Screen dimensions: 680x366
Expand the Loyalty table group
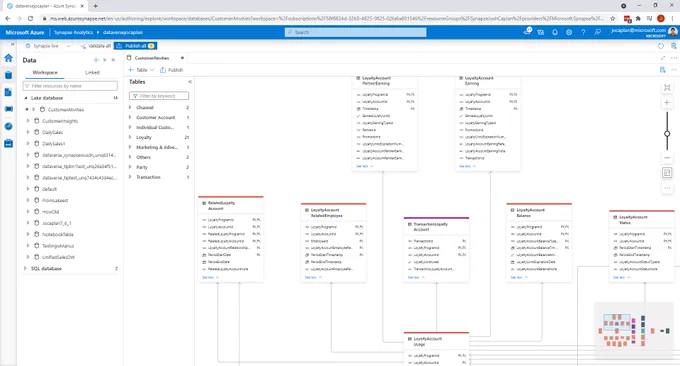pyautogui.click(x=130, y=137)
